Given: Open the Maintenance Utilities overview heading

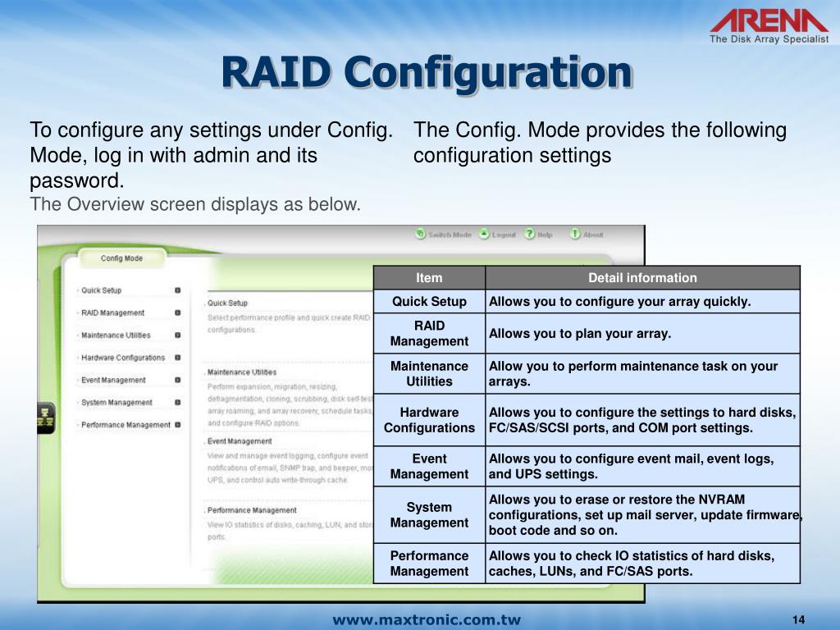Looking at the screenshot, I should point(242,372).
